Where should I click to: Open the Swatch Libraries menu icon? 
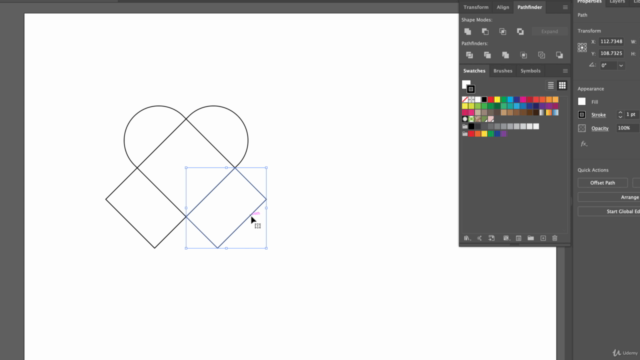(x=467, y=238)
